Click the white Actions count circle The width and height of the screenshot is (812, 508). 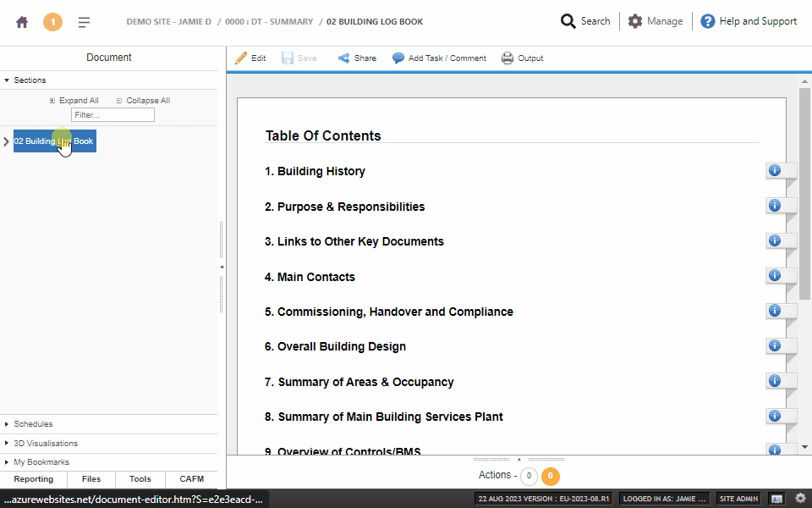pos(529,476)
